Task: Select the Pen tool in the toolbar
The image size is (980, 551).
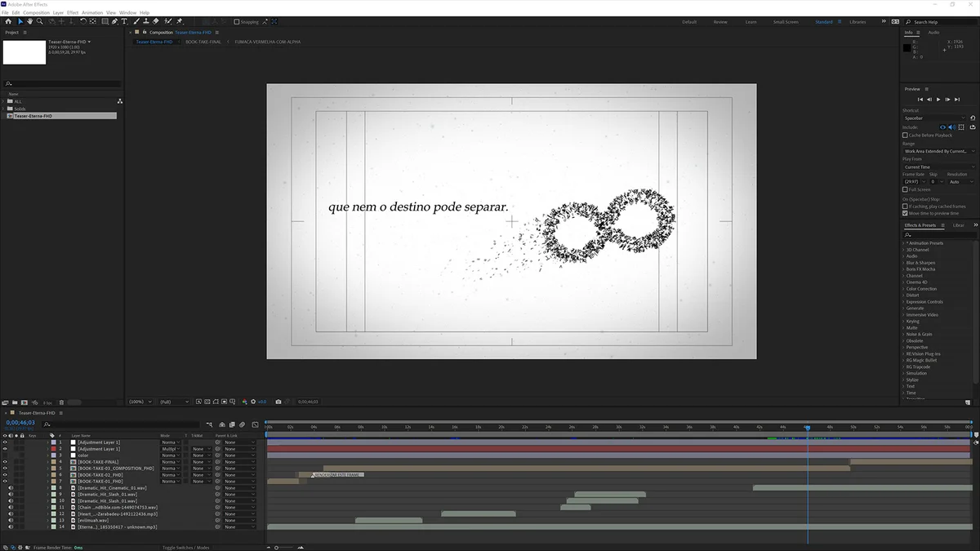Action: [114, 22]
